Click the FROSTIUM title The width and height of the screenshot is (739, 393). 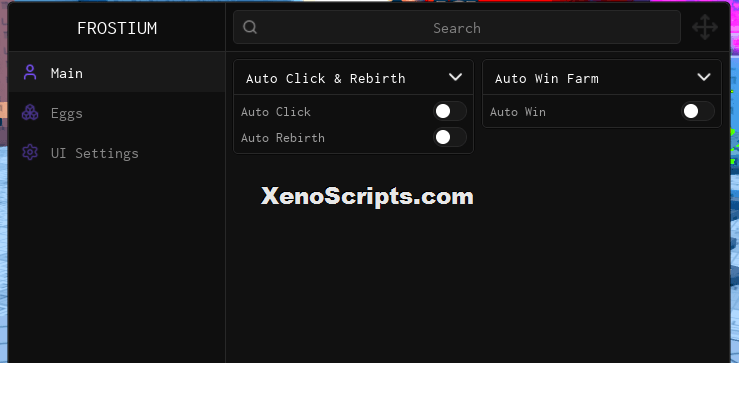click(117, 28)
